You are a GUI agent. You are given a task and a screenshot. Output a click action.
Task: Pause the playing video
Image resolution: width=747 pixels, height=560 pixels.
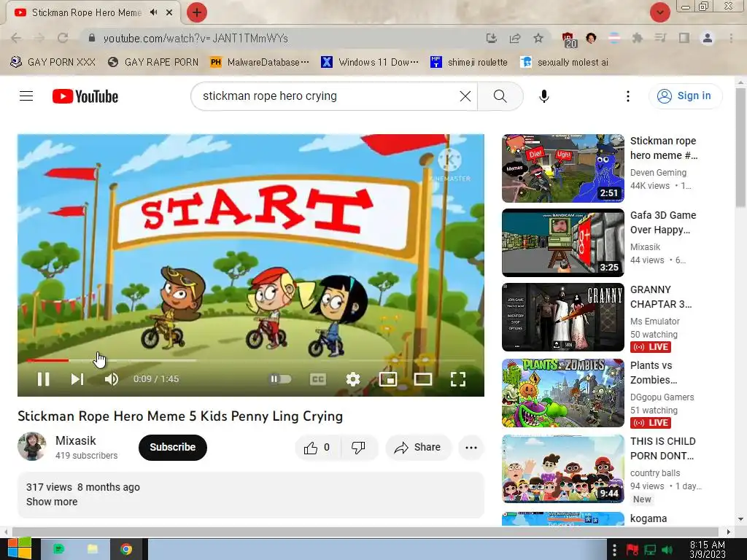(43, 379)
